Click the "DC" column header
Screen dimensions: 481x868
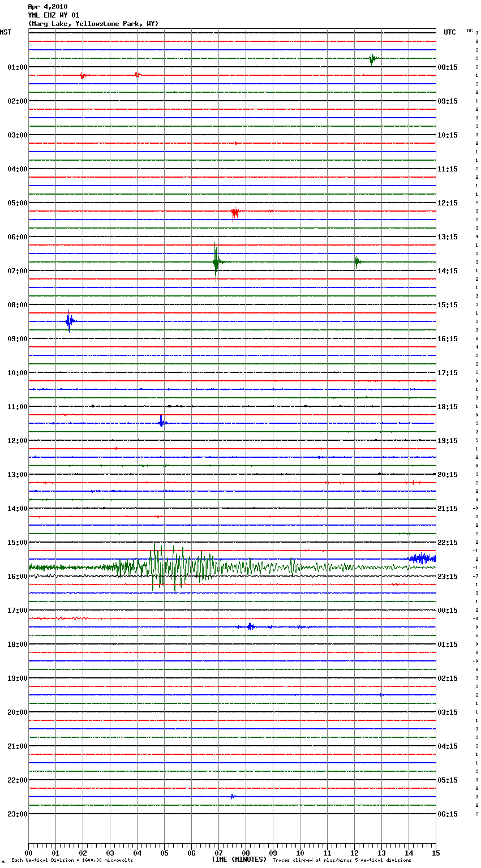470,31
